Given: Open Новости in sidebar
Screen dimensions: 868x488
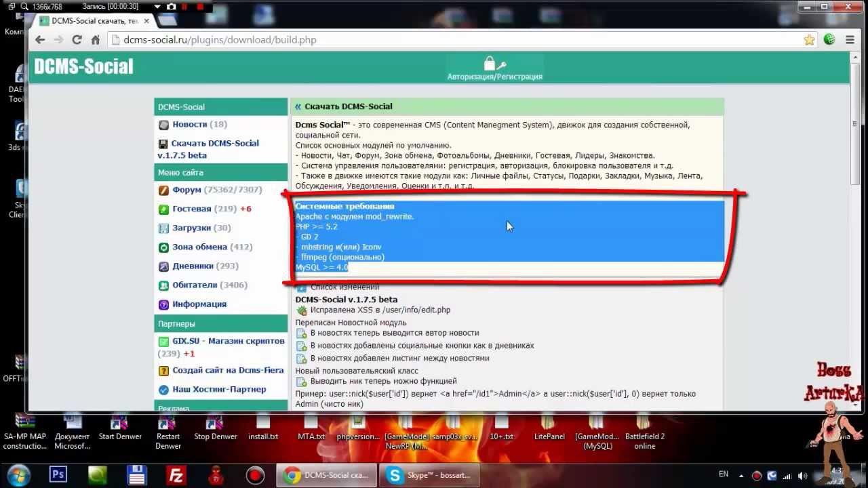Looking at the screenshot, I should coord(190,125).
